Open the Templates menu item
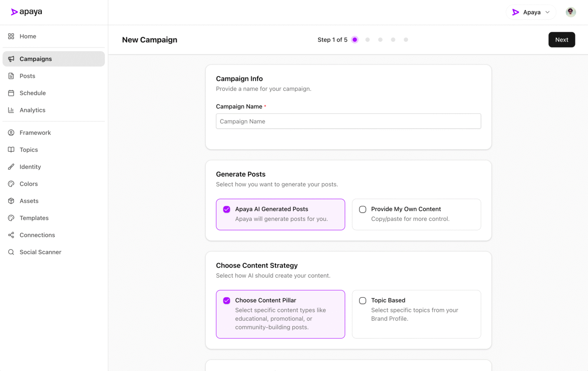 (x=34, y=218)
